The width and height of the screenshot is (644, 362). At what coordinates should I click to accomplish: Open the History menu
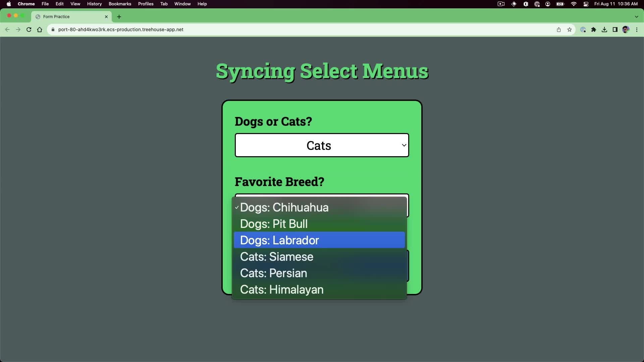coord(94,4)
